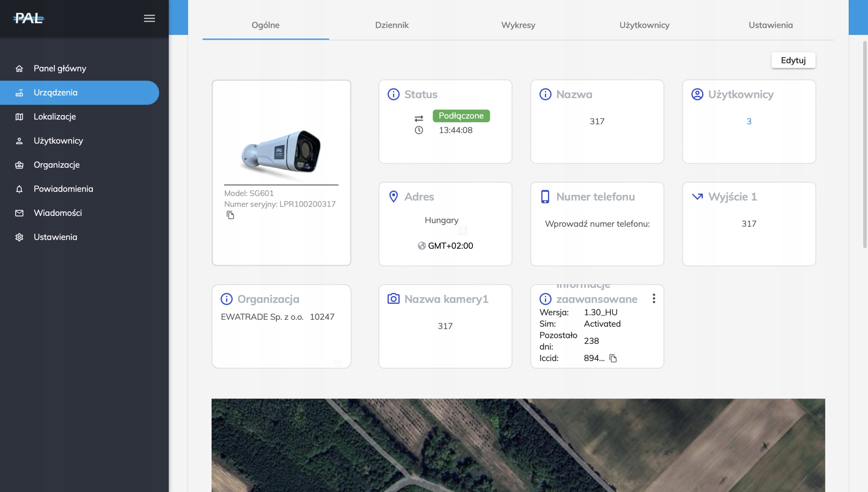Open users count link 3

pos(749,121)
